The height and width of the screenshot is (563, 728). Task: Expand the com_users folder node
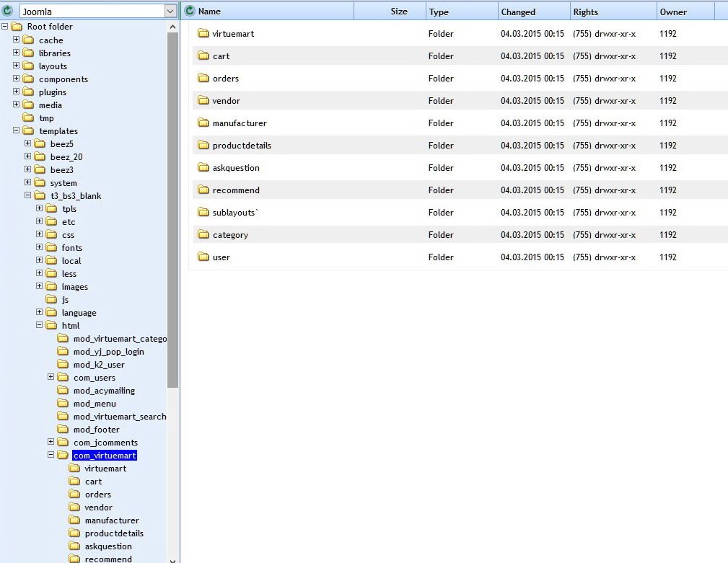(x=51, y=377)
